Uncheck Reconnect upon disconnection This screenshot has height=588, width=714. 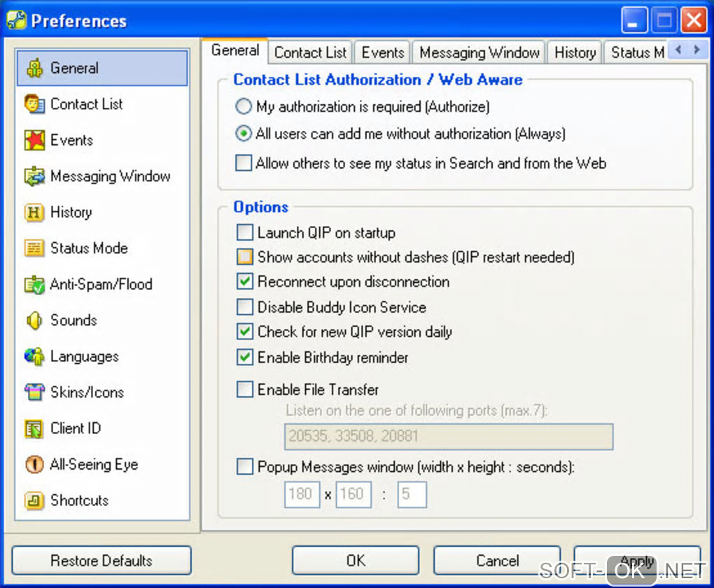coord(244,281)
